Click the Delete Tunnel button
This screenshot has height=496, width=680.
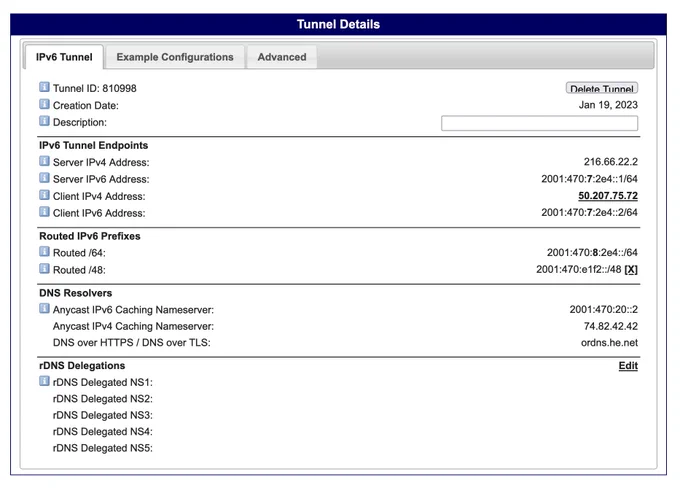(x=602, y=88)
